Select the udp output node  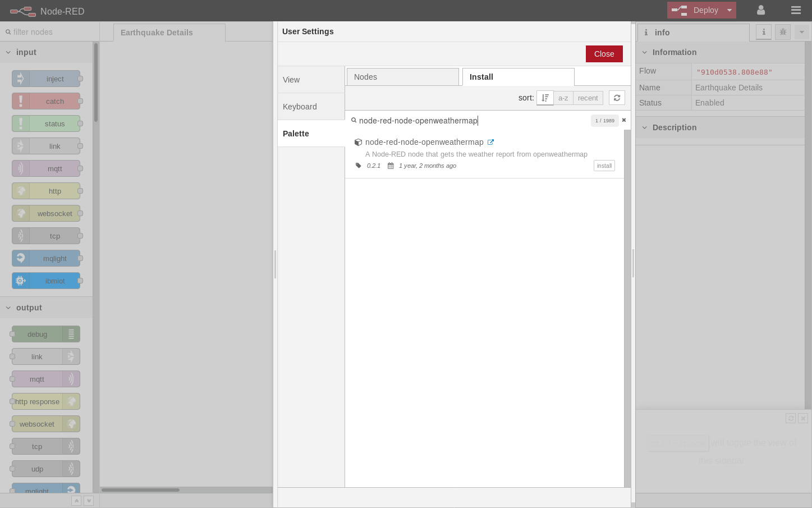(46, 469)
